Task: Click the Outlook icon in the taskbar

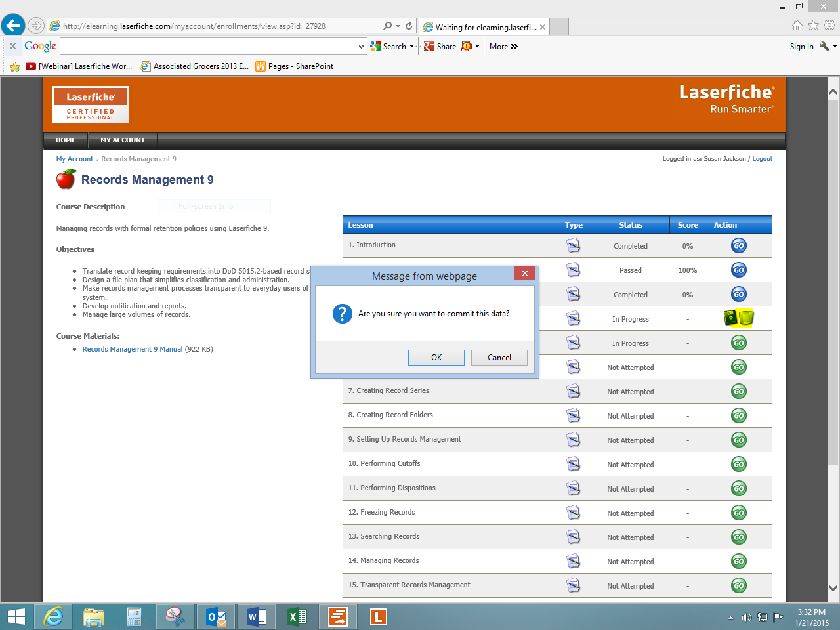Action: [216, 617]
